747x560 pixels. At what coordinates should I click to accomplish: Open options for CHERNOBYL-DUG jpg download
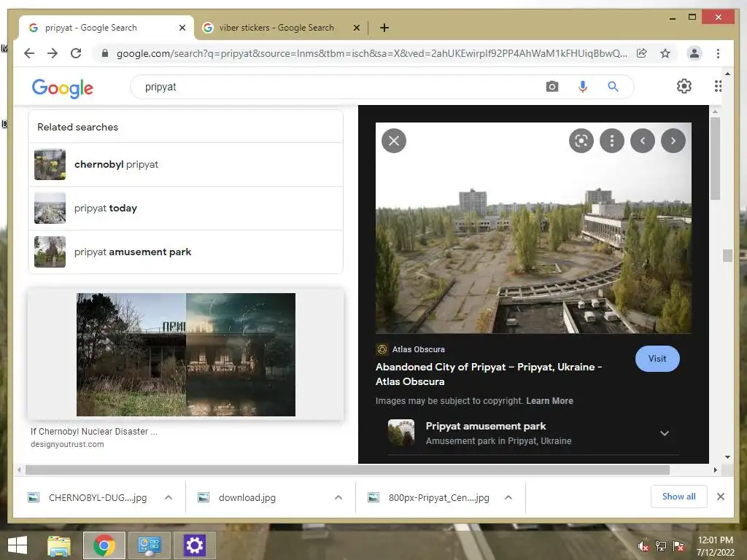[x=169, y=497]
